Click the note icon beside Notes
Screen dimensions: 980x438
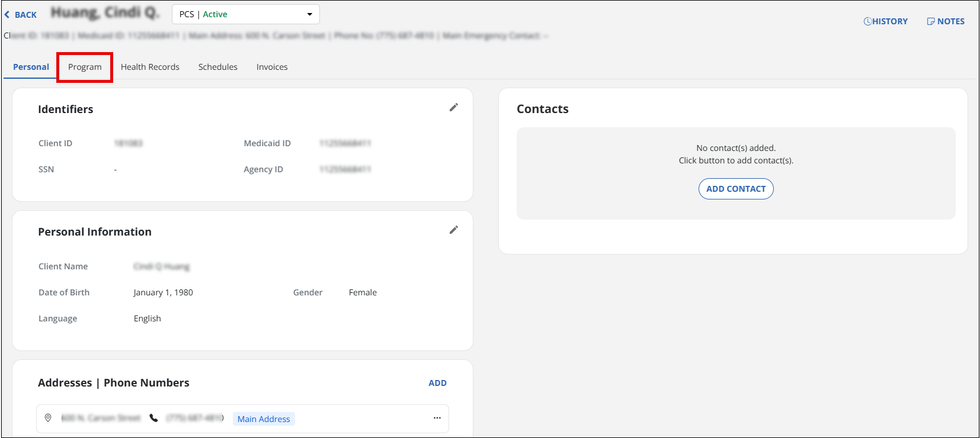point(930,21)
